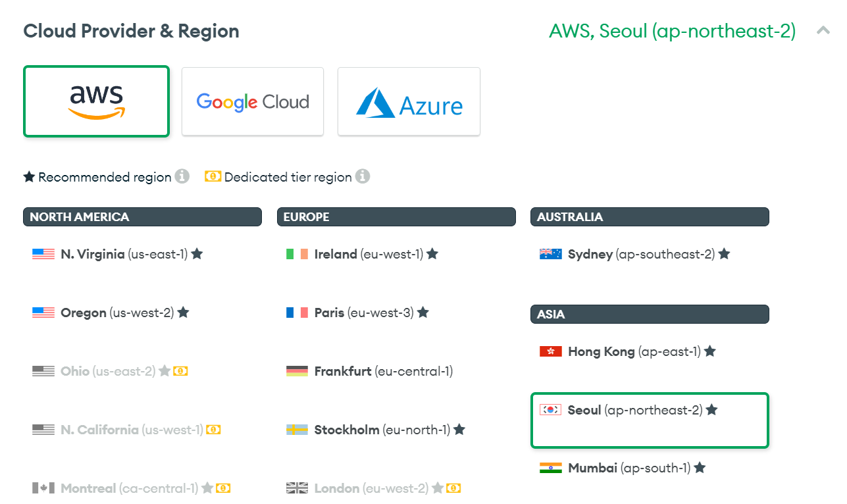Select the Seoul (ap-northeast-2) region
This screenshot has width=847, height=504.
(x=650, y=420)
